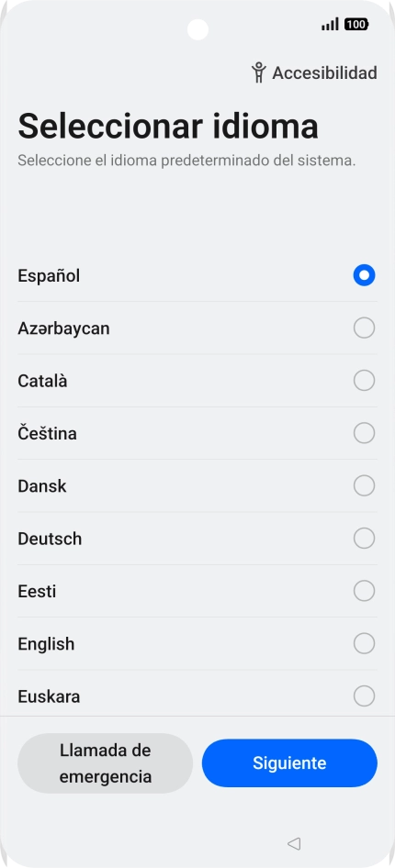Select the Español radio button
Viewport: 395px width, 868px height.
[x=364, y=275]
